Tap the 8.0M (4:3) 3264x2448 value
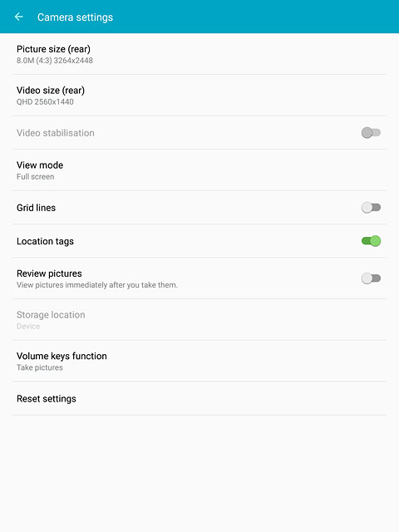Viewport: 399px width, 532px height. coord(55,61)
